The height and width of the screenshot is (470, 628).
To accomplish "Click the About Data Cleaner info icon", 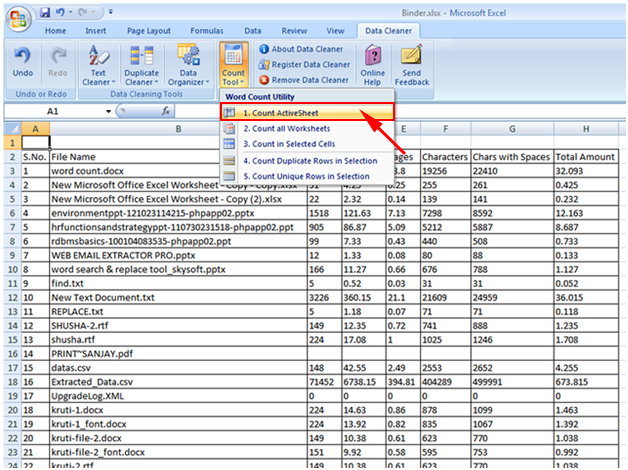I will pyautogui.click(x=264, y=49).
